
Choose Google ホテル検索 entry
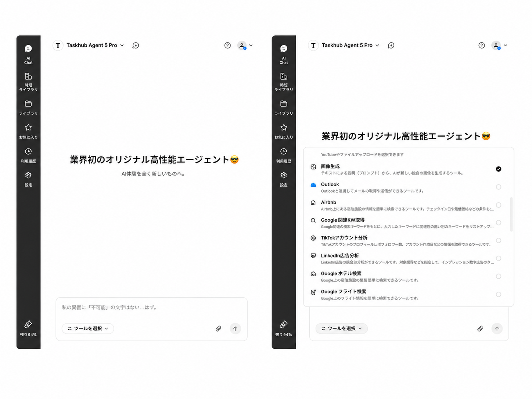(x=406, y=277)
